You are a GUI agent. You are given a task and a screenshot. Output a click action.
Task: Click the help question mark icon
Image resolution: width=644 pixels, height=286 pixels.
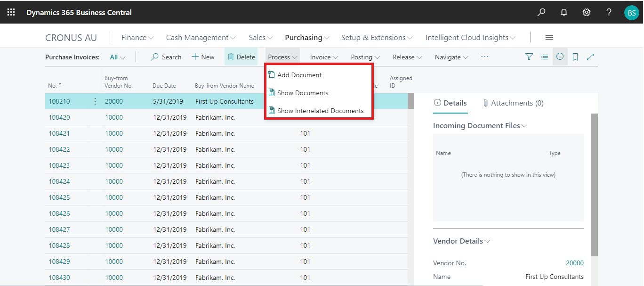pos(609,12)
